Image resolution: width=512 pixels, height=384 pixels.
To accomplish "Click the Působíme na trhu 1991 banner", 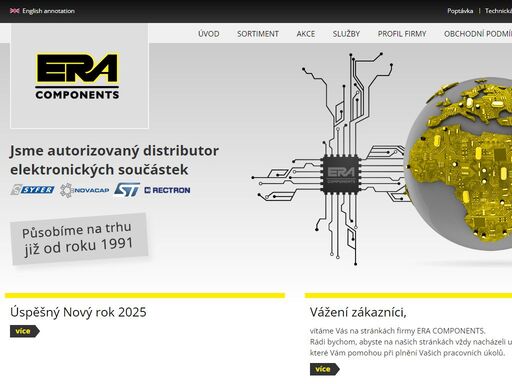I will pyautogui.click(x=79, y=239).
